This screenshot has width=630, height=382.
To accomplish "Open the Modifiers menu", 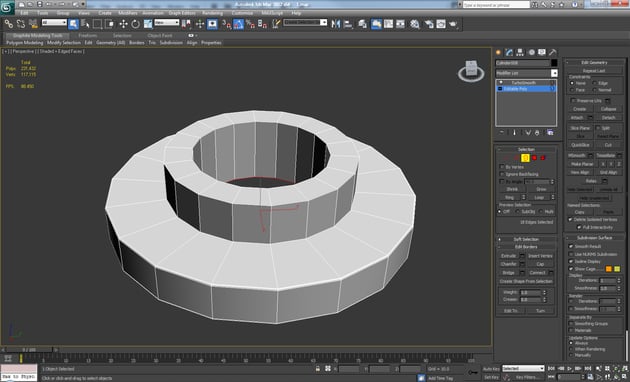I will pos(128,13).
